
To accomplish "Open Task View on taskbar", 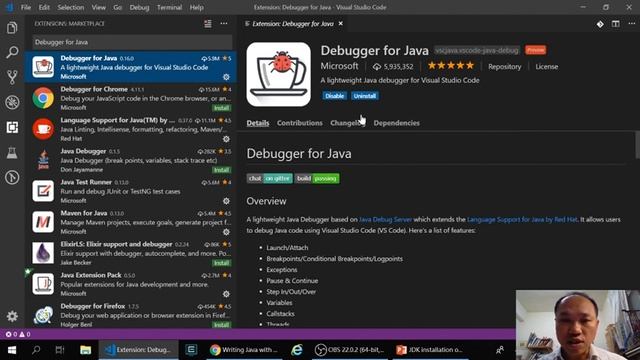I will [60, 350].
